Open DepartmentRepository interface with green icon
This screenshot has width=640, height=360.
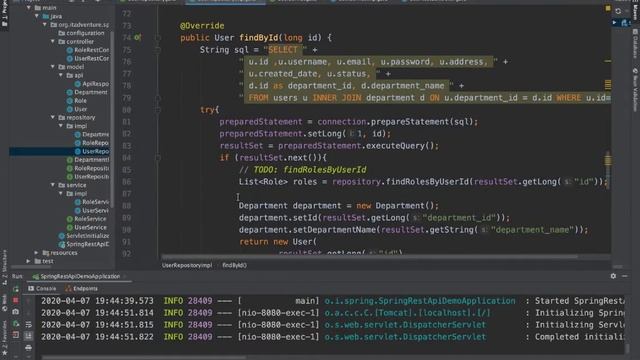(88, 160)
